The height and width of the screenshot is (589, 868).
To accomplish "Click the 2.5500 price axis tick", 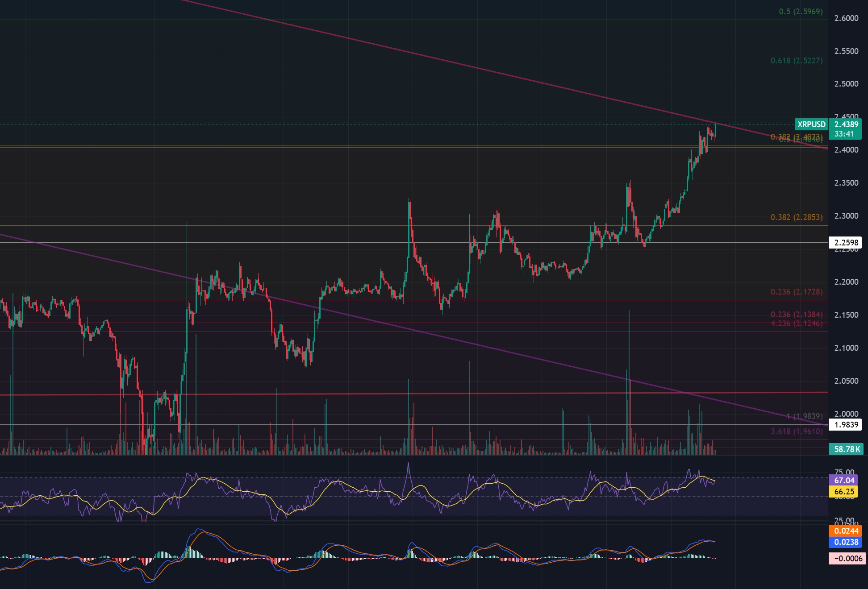I will pyautogui.click(x=846, y=51).
